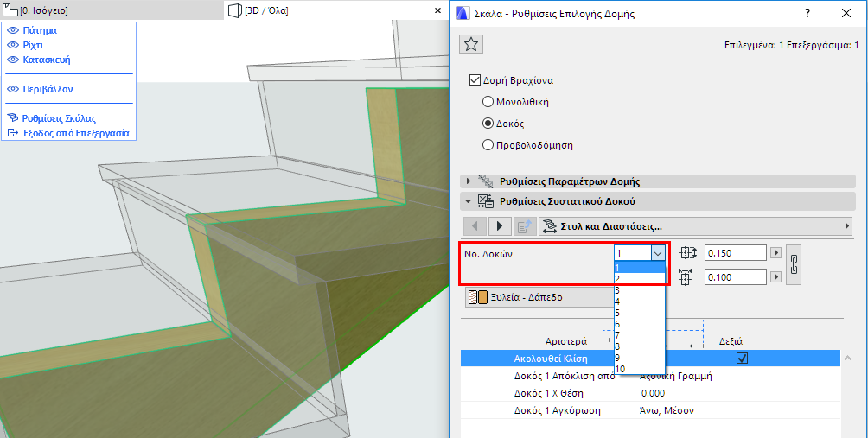The width and height of the screenshot is (868, 438).
Task: Click the Έξοδος από Επεξεργασία exit icon
Action: (13, 133)
